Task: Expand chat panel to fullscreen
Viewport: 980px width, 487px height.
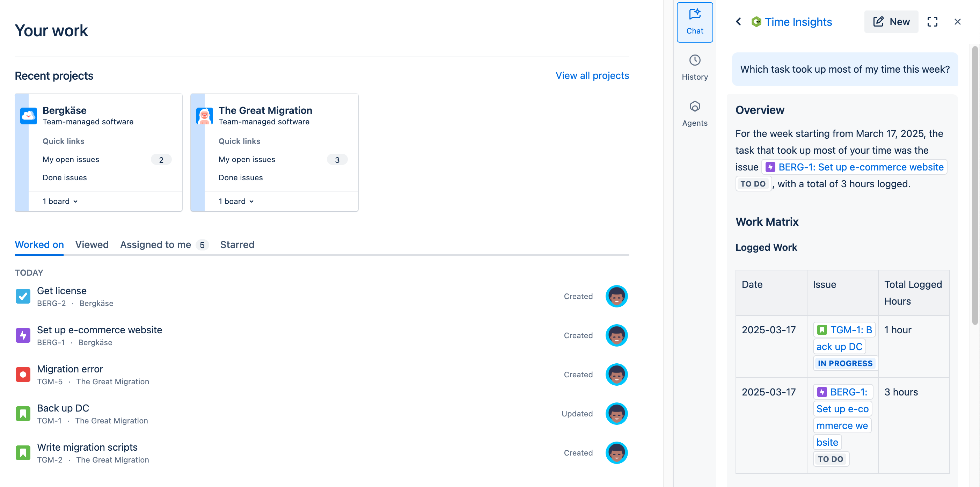Action: tap(932, 22)
